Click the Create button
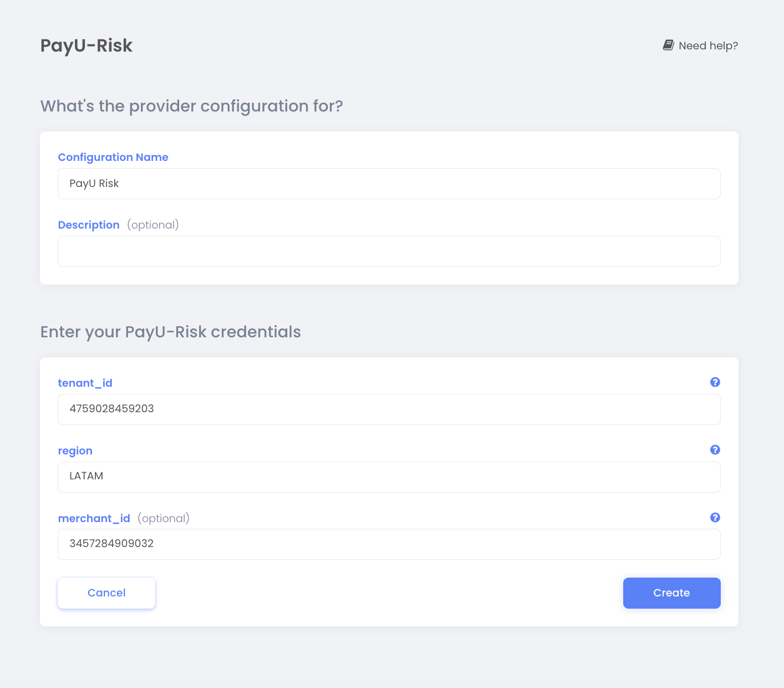This screenshot has height=688, width=784. [x=672, y=593]
